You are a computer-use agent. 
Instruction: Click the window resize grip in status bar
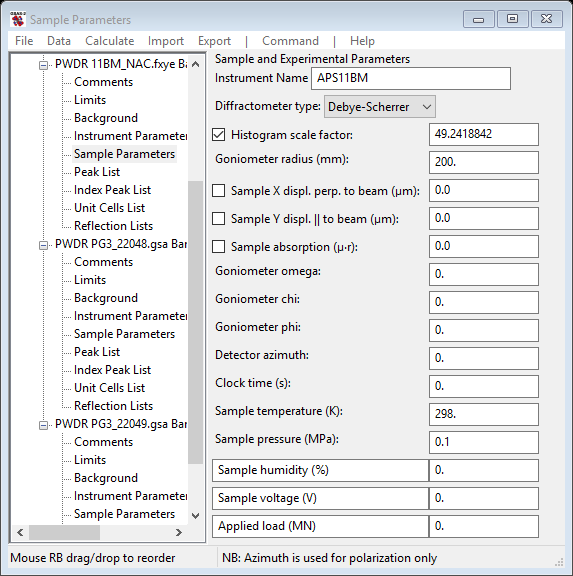(x=559, y=562)
